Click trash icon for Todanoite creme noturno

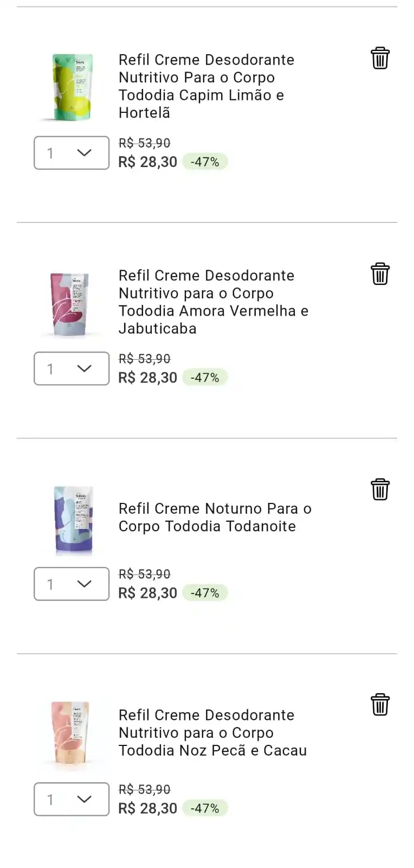point(380,489)
